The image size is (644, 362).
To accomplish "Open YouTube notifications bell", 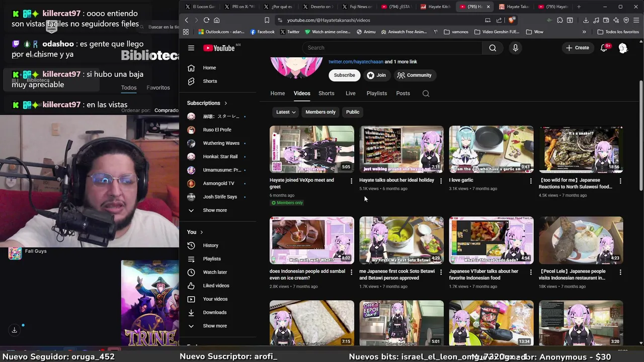I will [604, 48].
